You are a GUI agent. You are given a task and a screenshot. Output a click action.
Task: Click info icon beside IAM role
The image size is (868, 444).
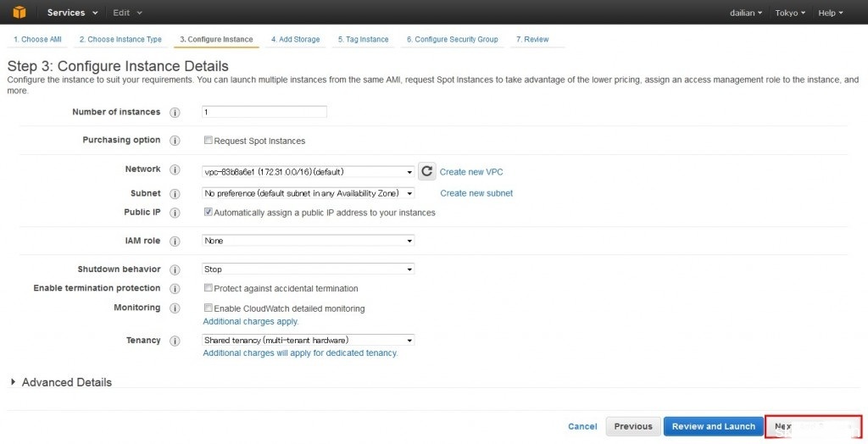(x=175, y=241)
